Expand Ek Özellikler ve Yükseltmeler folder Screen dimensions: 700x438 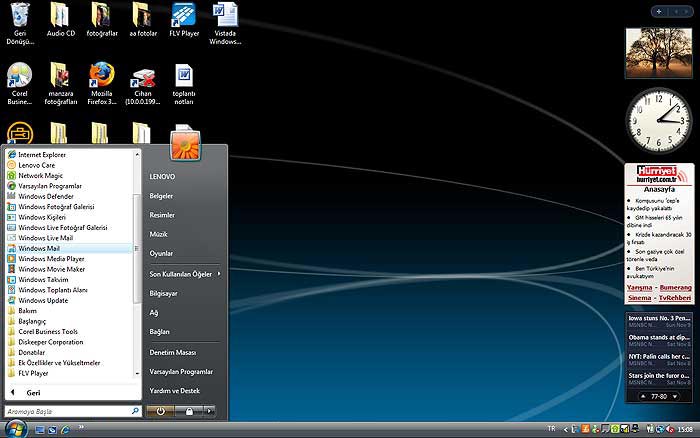[59, 363]
